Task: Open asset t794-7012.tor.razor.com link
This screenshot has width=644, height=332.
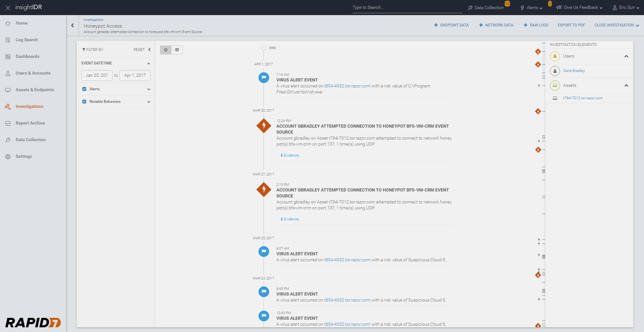Action: point(583,98)
